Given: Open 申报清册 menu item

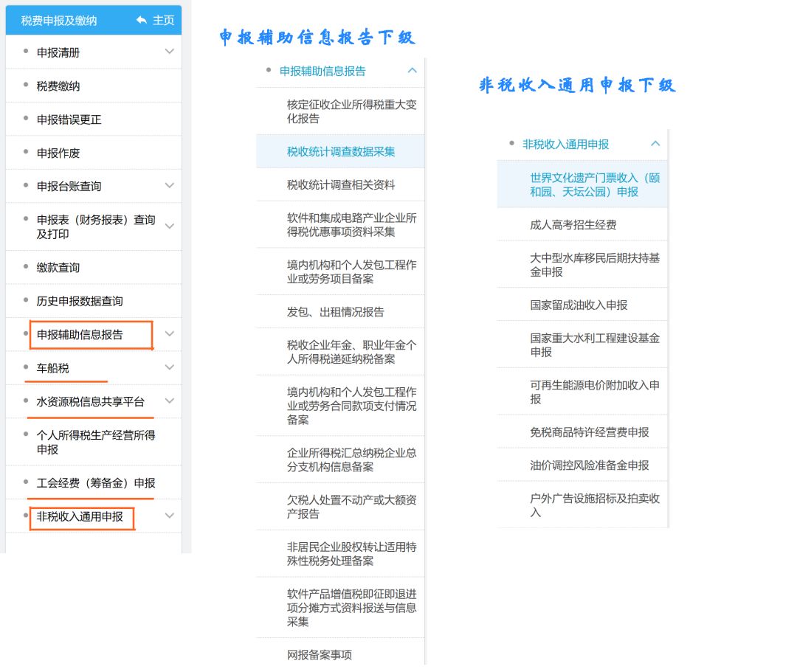Looking at the screenshot, I should pos(58,52).
